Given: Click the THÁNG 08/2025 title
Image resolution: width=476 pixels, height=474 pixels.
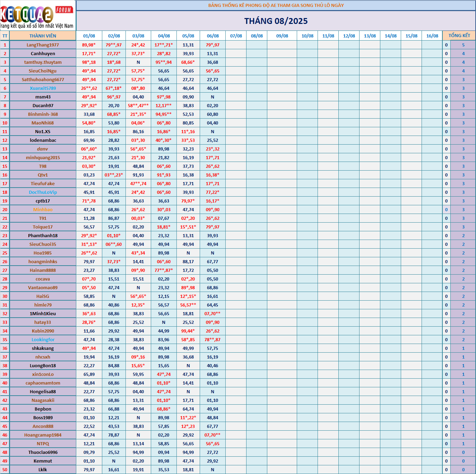Looking at the screenshot, I should [276, 21].
